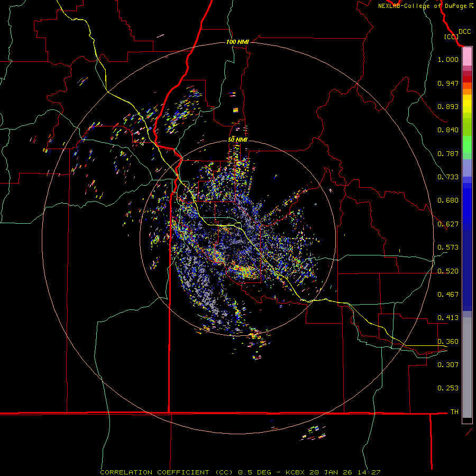
Task: Pick the pink color bar segment at 1.000
Action: pyautogui.click(x=467, y=57)
